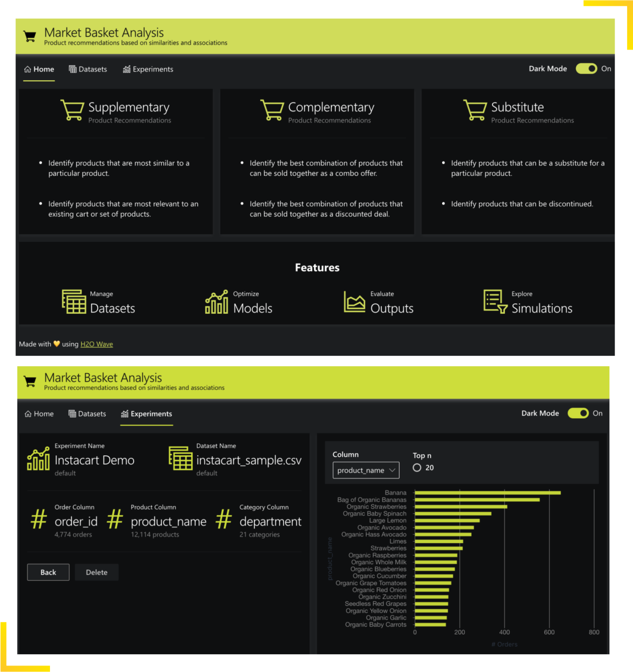Click the Explore Simulations filter icon
Viewport: 633px width, 672px height.
click(x=495, y=301)
